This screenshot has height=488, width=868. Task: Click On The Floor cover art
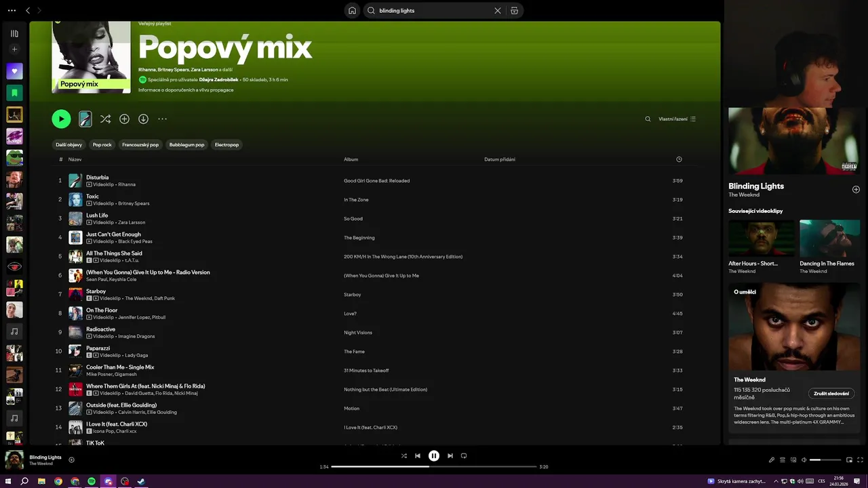(75, 313)
